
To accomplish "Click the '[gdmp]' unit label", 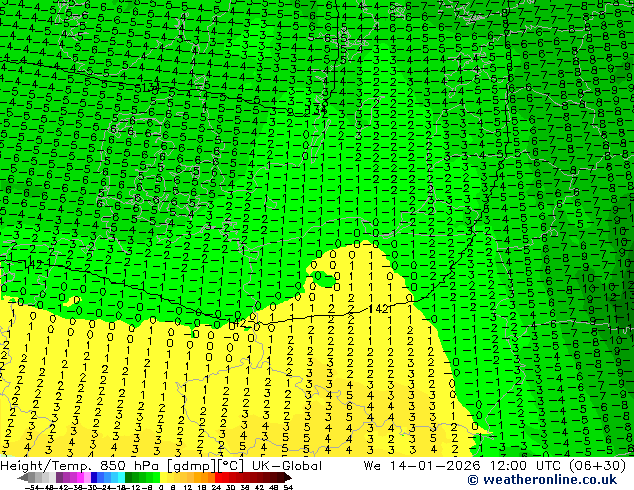I will click(x=189, y=466).
